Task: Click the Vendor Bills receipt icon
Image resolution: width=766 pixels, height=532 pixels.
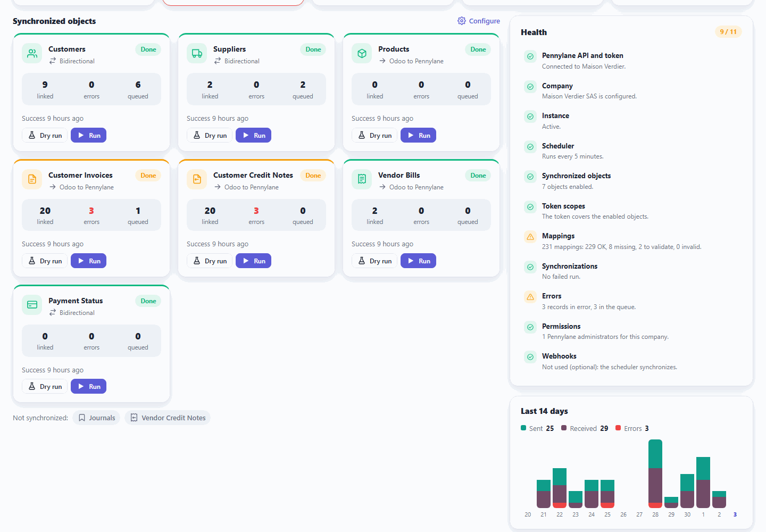Action: pyautogui.click(x=362, y=179)
